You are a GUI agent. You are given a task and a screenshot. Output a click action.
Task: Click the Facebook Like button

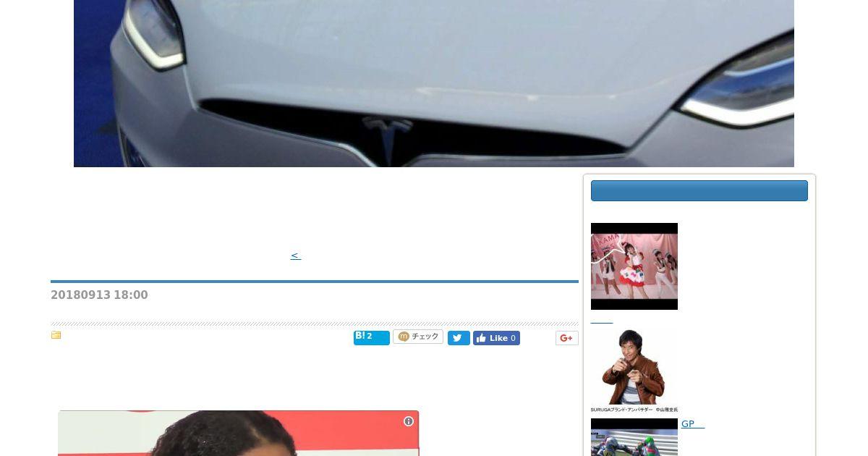pyautogui.click(x=496, y=338)
